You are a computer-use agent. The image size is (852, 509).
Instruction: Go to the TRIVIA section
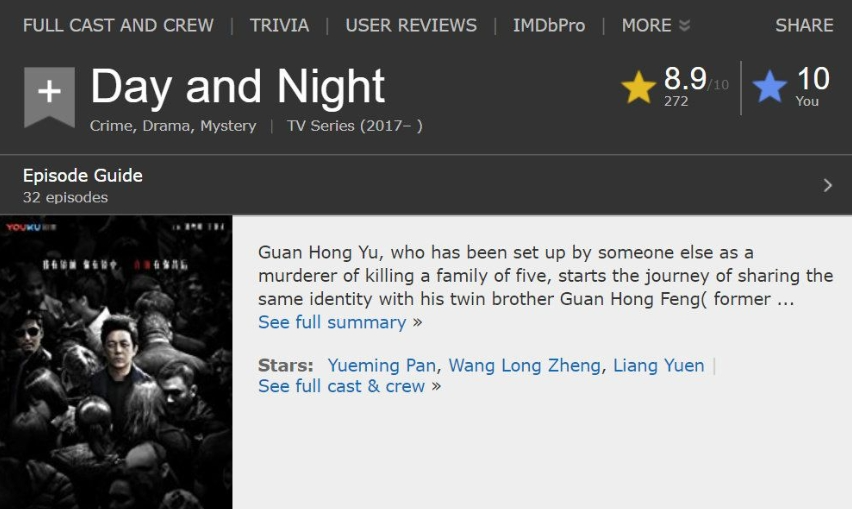279,25
